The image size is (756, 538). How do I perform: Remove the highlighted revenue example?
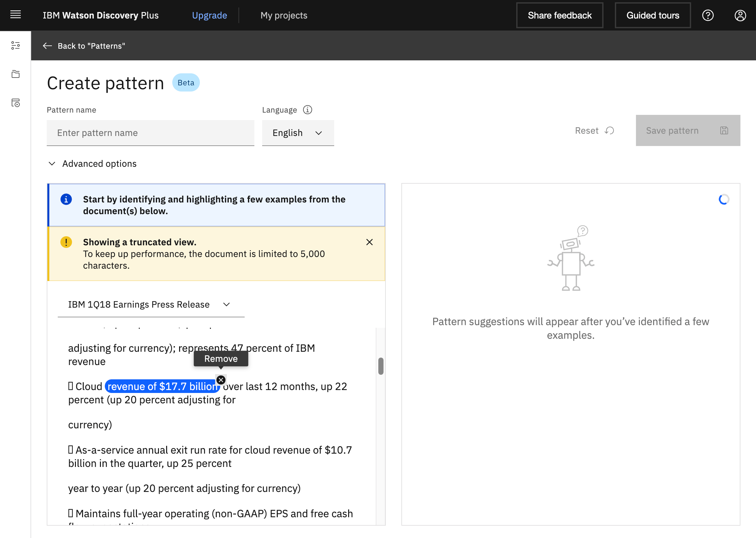221,380
